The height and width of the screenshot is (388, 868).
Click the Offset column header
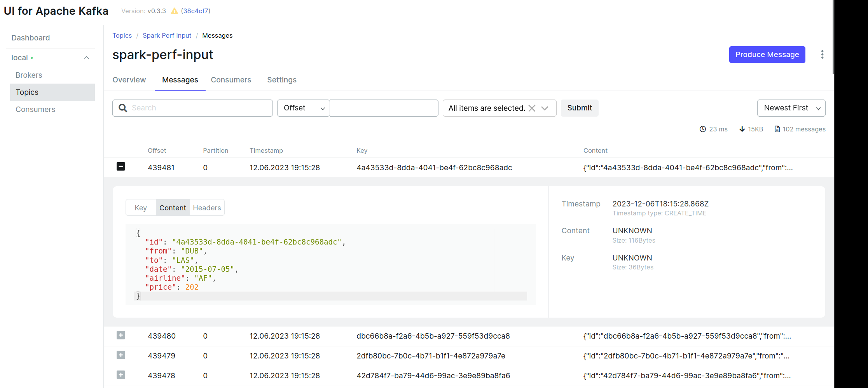(157, 150)
